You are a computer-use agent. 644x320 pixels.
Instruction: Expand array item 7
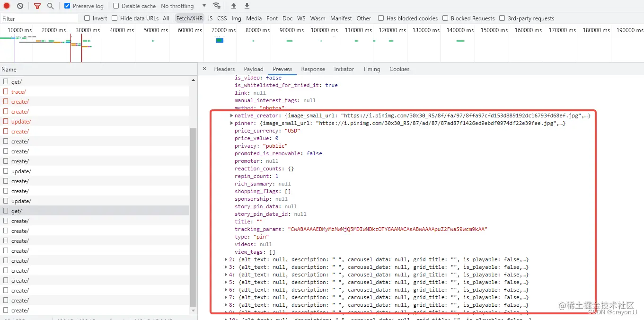point(226,297)
